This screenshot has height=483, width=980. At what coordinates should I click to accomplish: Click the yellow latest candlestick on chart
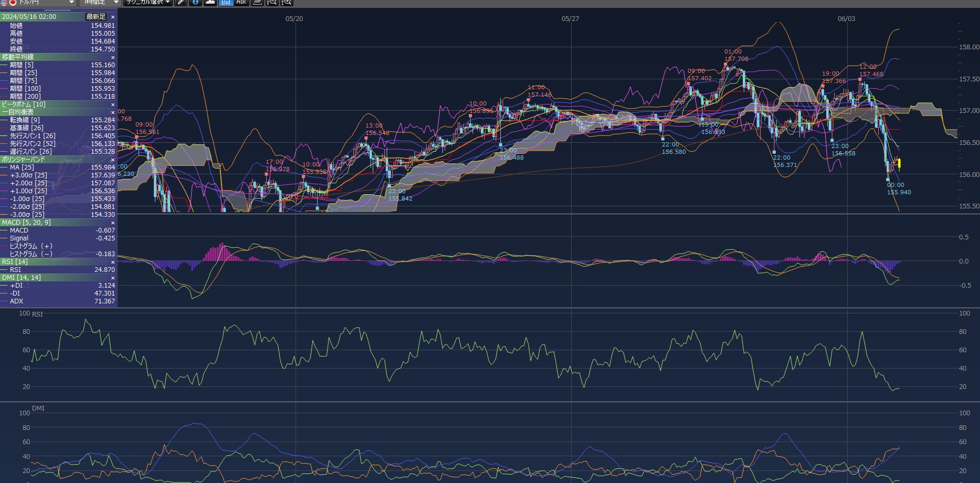coord(899,164)
